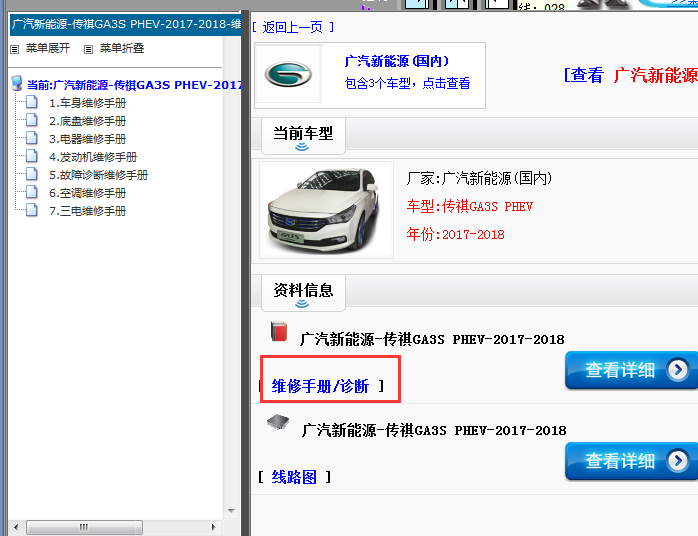
Task: Click 查看详细 button for 线路图
Action: pyautogui.click(x=631, y=461)
